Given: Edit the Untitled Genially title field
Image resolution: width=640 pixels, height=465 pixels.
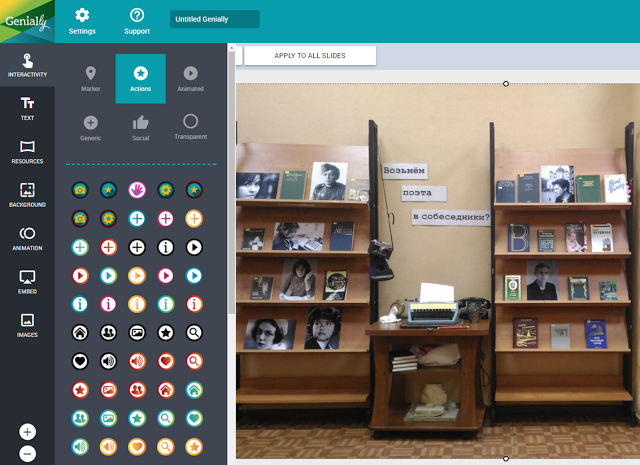Looking at the screenshot, I should coord(214,19).
